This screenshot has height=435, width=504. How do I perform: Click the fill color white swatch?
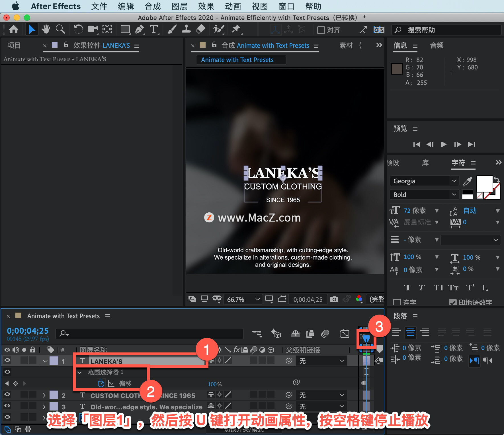[484, 184]
